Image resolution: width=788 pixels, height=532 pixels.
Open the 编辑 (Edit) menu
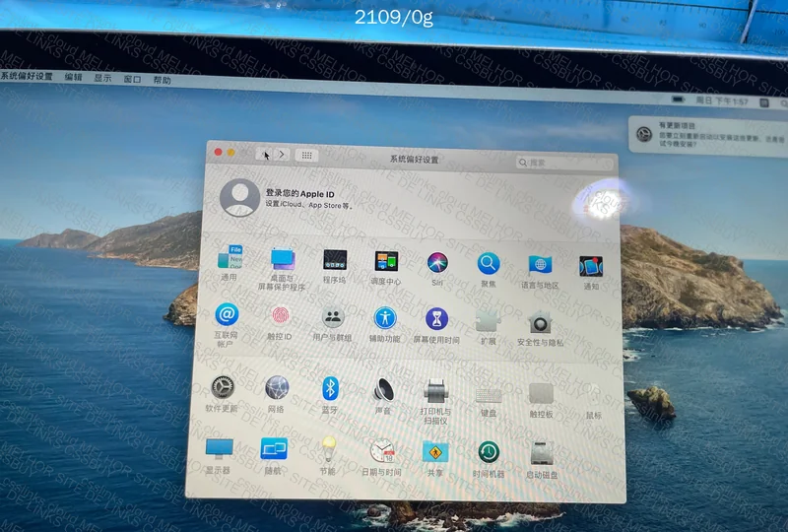[73, 77]
